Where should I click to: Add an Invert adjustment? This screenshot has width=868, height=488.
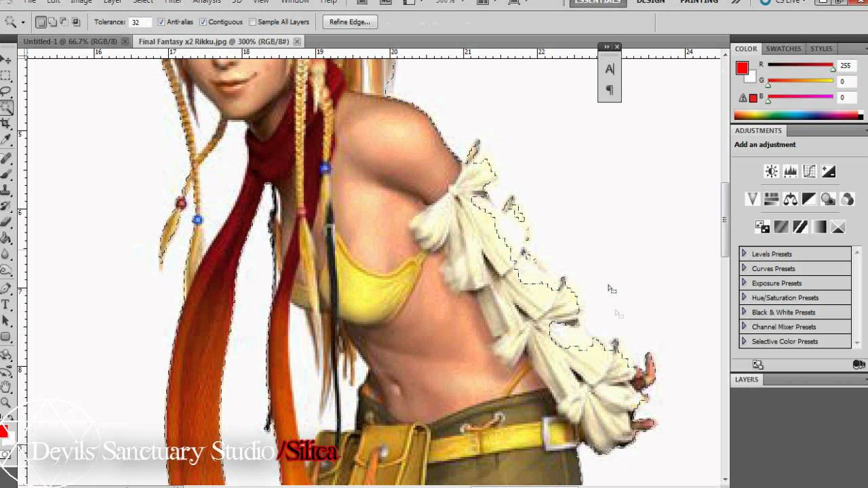click(x=762, y=227)
